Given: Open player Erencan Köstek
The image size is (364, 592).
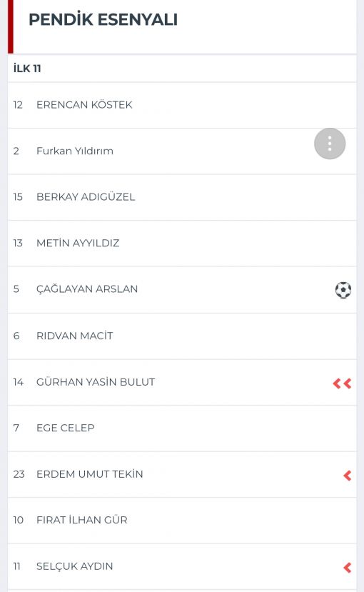Looking at the screenshot, I should (x=84, y=104).
